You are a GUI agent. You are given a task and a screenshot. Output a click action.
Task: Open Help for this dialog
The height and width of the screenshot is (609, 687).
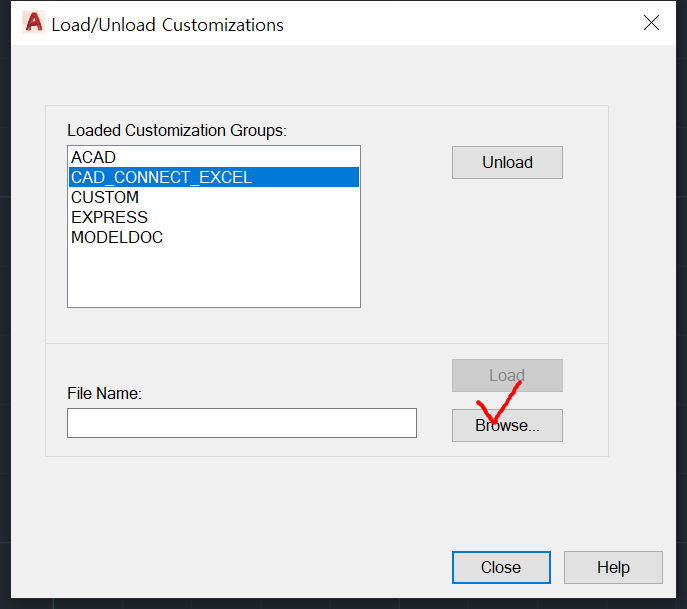click(x=613, y=567)
